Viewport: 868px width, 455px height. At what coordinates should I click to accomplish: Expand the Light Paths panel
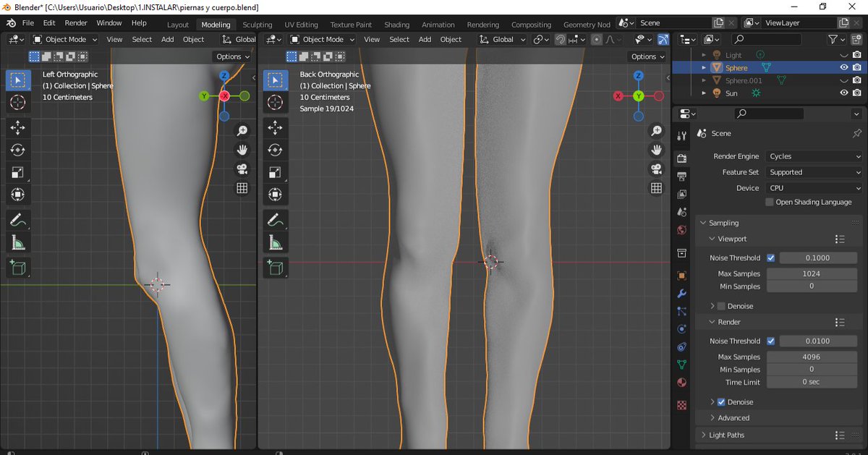(x=726, y=435)
